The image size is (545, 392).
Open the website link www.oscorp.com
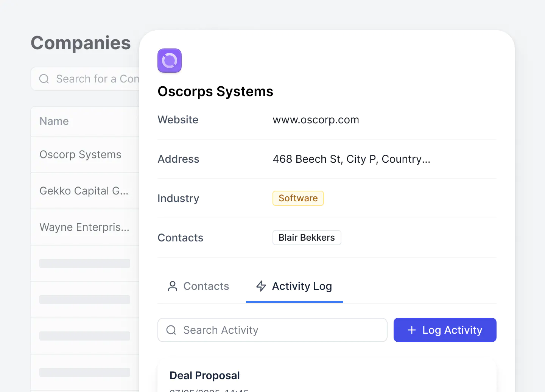[x=316, y=120]
